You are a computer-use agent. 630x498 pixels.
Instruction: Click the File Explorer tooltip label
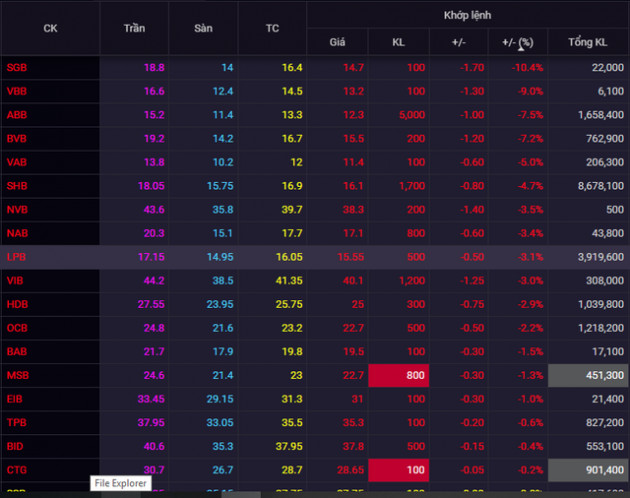(x=121, y=483)
